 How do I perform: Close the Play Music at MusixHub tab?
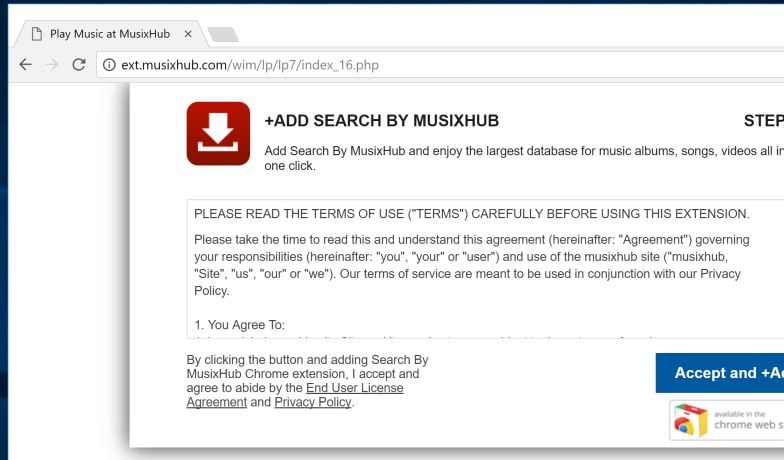click(188, 34)
